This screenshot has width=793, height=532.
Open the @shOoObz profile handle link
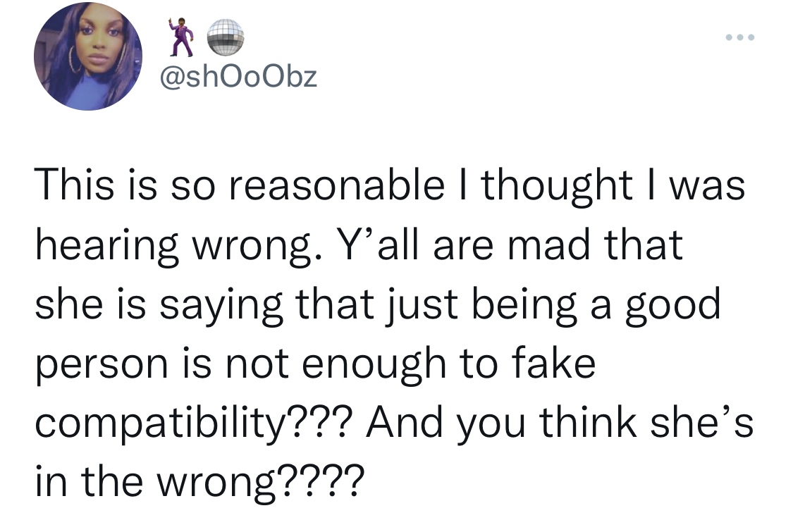[x=239, y=77]
